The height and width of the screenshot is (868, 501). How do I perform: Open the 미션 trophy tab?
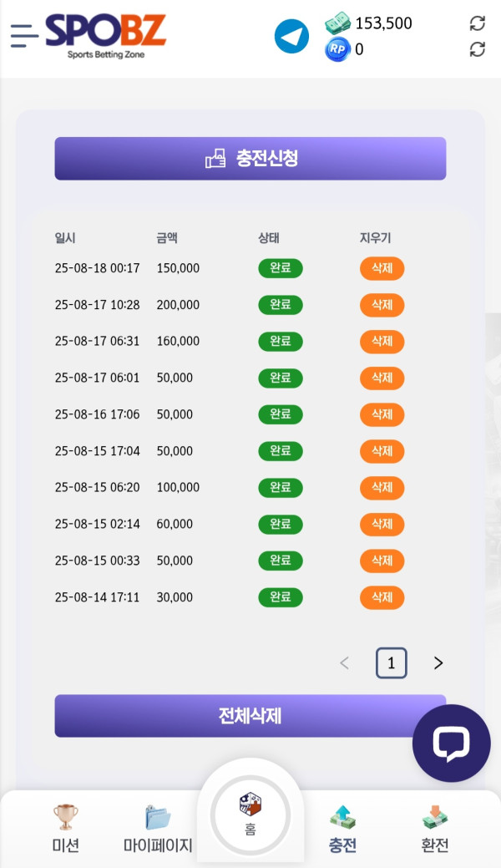coord(65,829)
